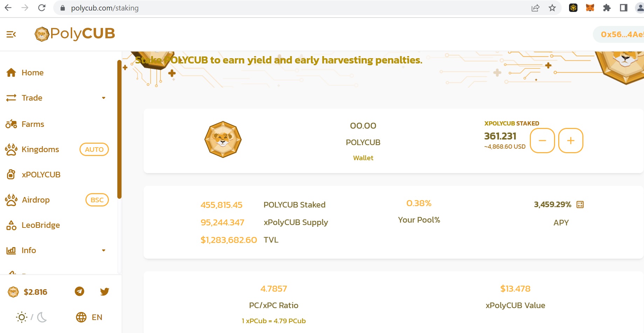644x333 pixels.
Task: Click the MetaMask fox extension icon
Action: pos(590,8)
